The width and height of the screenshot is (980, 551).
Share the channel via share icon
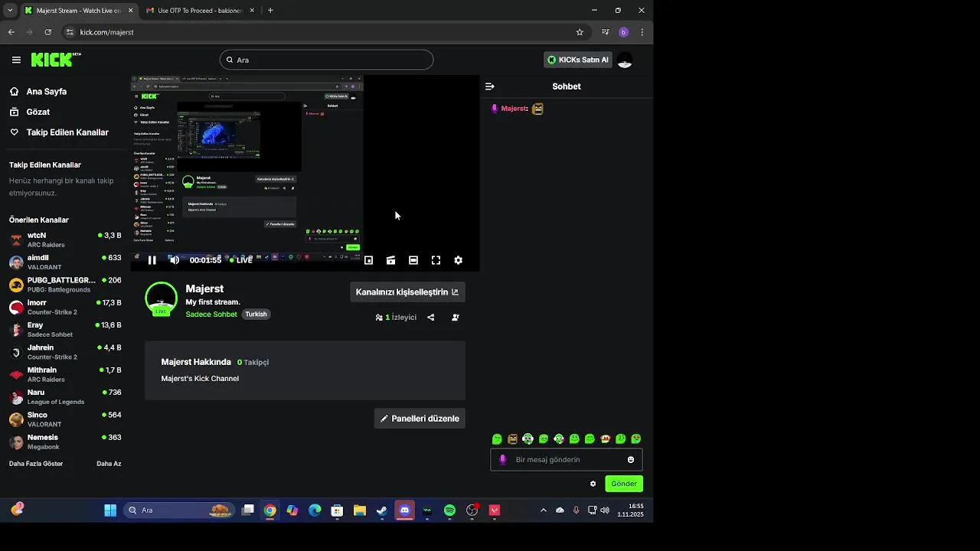(x=430, y=317)
